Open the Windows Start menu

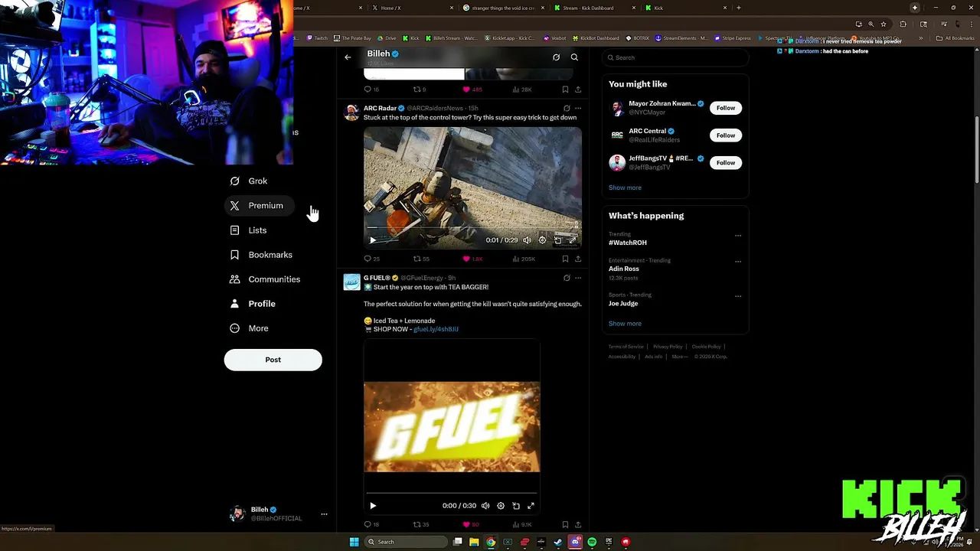pyautogui.click(x=354, y=542)
